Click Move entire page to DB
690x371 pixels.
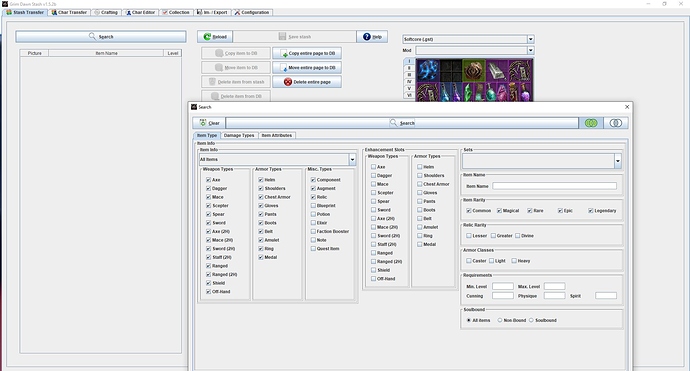pos(307,67)
